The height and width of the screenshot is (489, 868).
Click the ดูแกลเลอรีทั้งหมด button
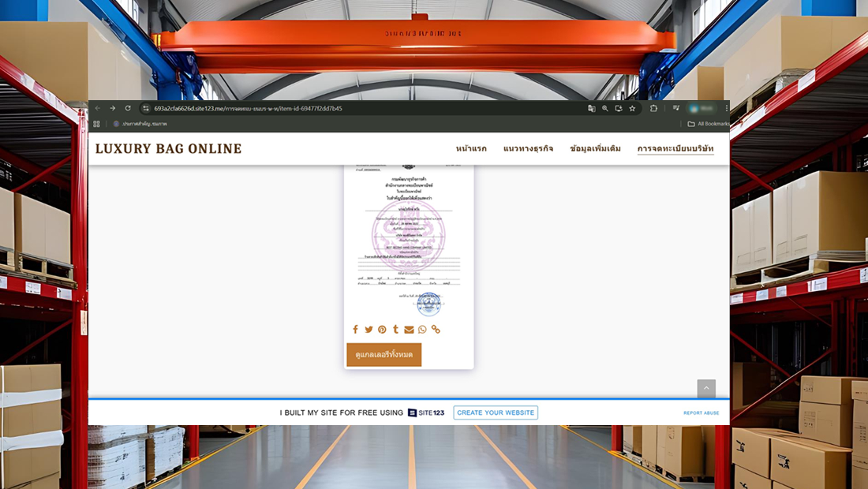click(384, 355)
